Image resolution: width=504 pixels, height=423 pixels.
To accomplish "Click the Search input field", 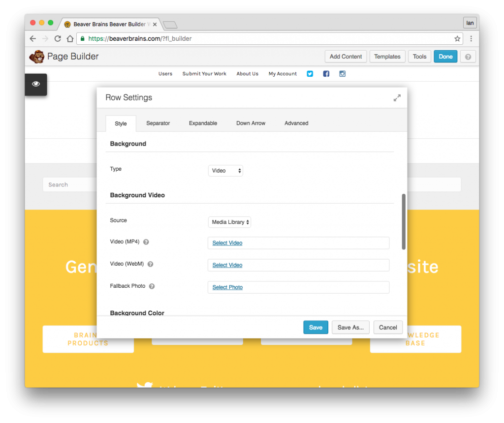I will [70, 185].
